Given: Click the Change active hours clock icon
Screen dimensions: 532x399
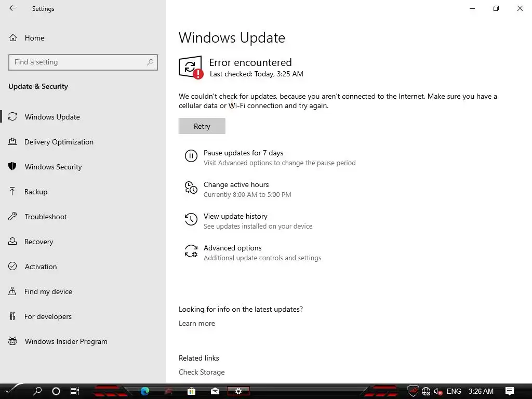Looking at the screenshot, I should 191,187.
